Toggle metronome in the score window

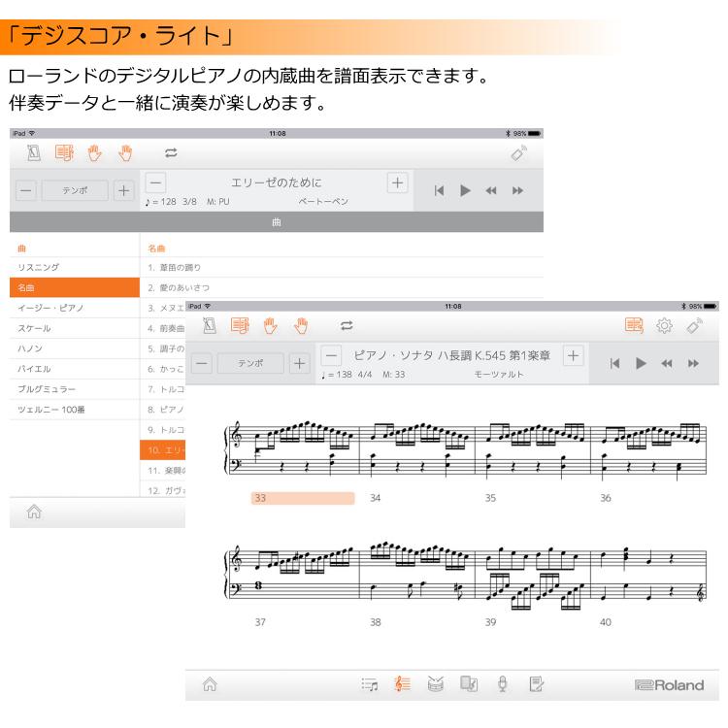210,325
